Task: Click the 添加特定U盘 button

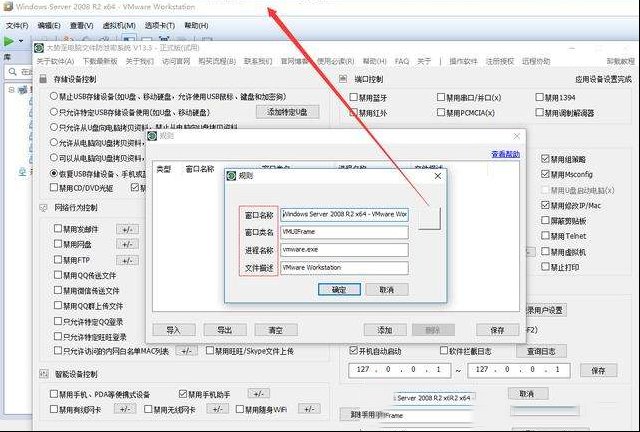Action: click(x=287, y=112)
